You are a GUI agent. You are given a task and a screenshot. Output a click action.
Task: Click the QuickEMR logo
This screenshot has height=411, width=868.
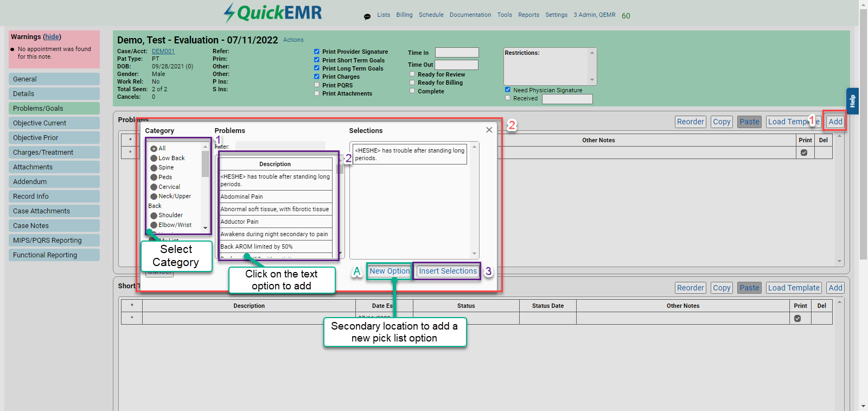[x=273, y=12]
